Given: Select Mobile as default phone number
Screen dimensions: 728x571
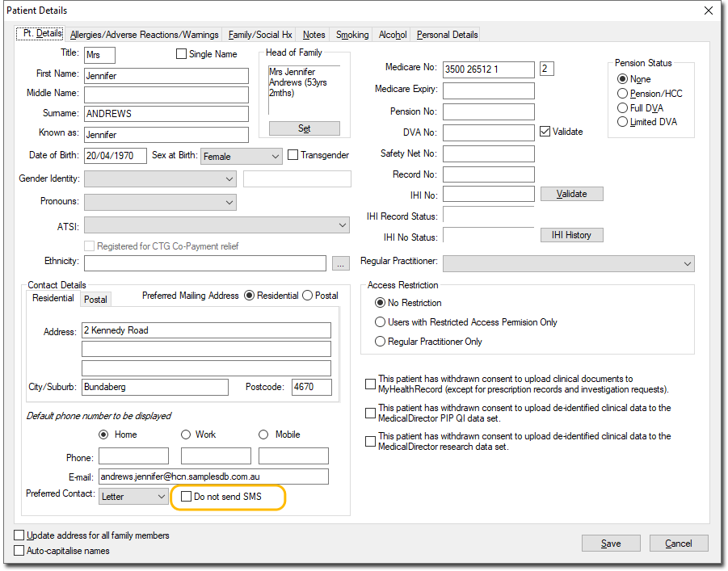Looking at the screenshot, I should (263, 435).
